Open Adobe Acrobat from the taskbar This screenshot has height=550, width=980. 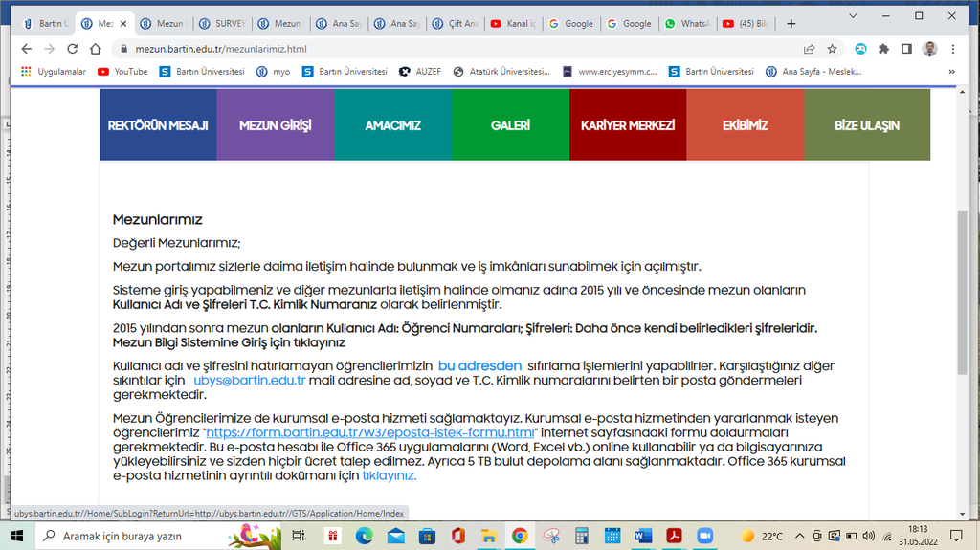674,537
